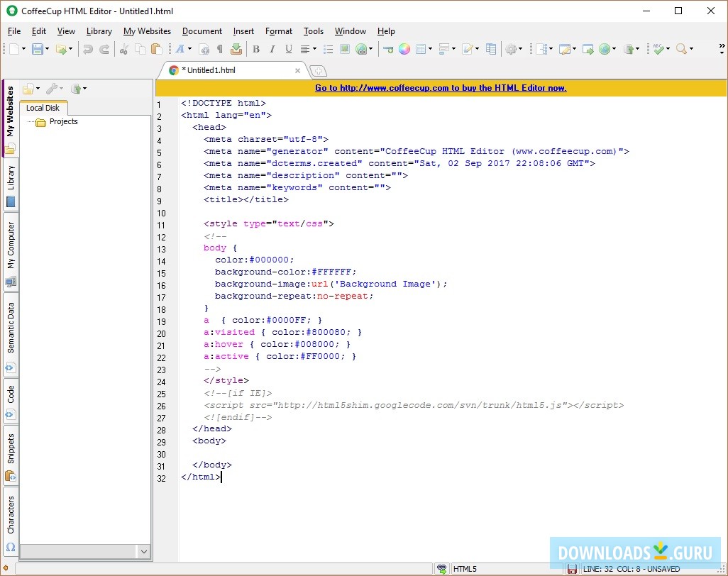Click the bulleted list icon

(328, 49)
